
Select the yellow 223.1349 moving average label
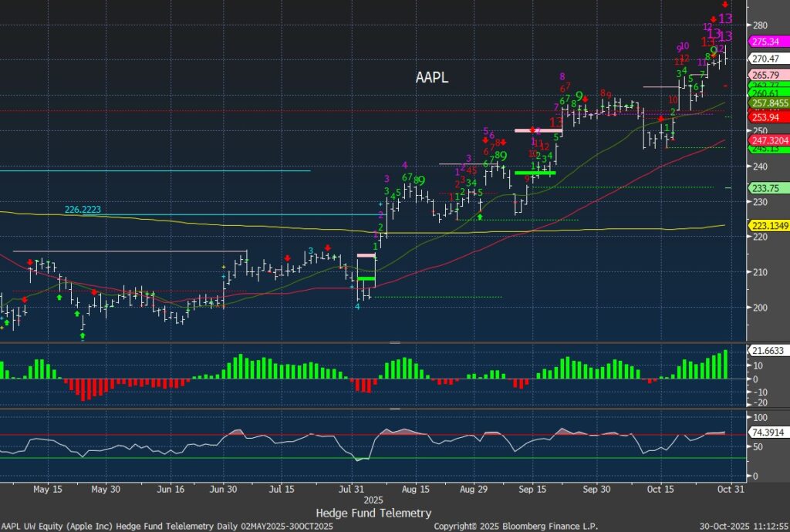coord(768,225)
